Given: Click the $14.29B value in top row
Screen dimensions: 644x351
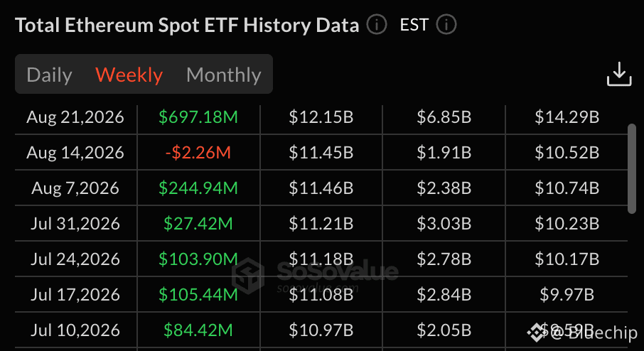Looking at the screenshot, I should (x=567, y=117).
